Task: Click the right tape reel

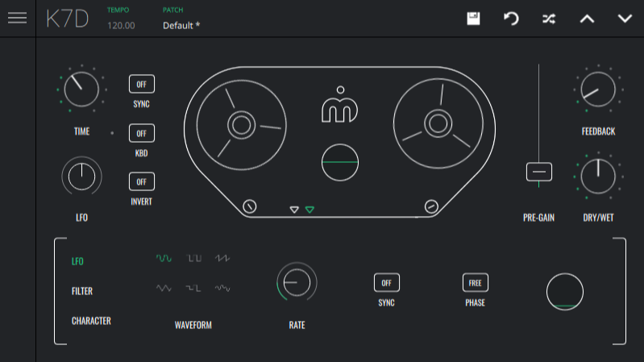Action: click(438, 123)
